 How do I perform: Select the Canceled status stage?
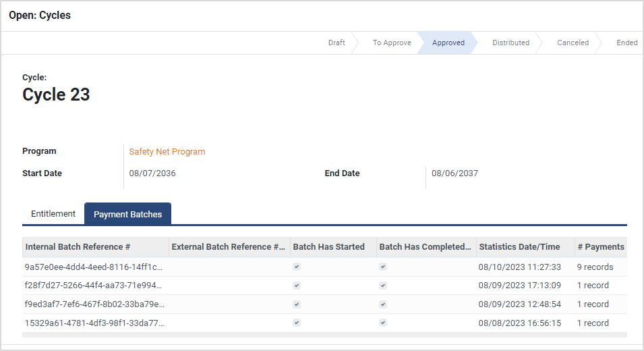point(573,43)
